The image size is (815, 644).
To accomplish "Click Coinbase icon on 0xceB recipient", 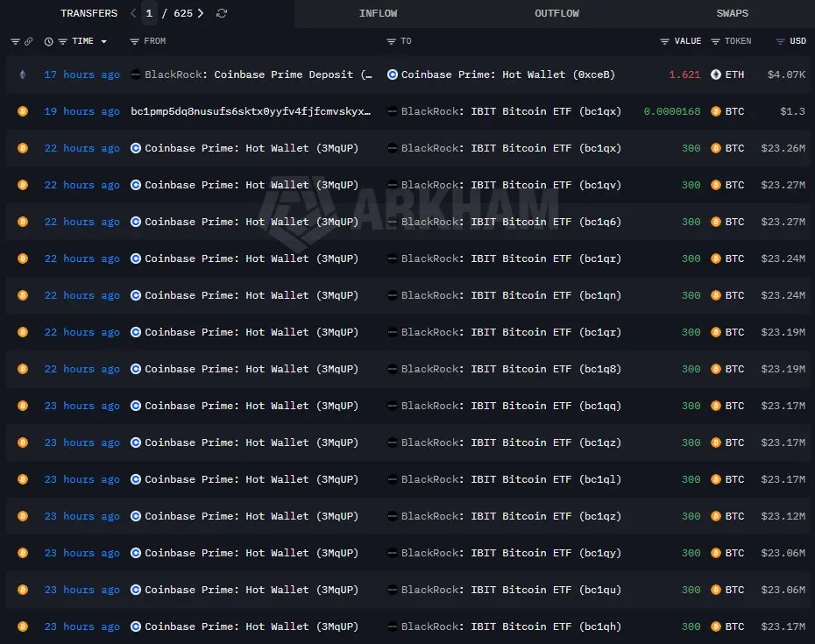I will tap(393, 74).
